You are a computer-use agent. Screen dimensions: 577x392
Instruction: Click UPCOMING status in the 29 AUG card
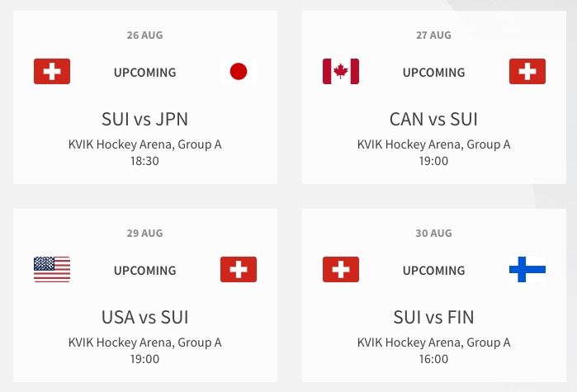pos(145,271)
